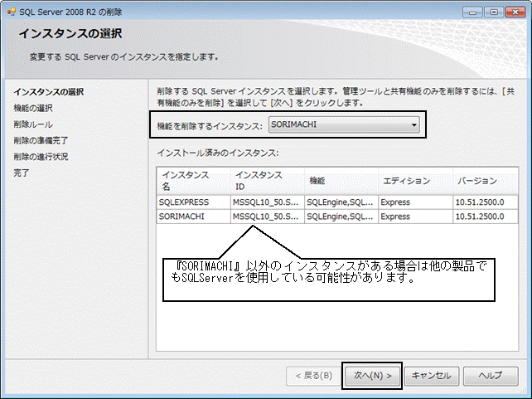This screenshot has width=532, height=399.
Task: Select the 完了 step in sidebar
Action: (x=21, y=173)
